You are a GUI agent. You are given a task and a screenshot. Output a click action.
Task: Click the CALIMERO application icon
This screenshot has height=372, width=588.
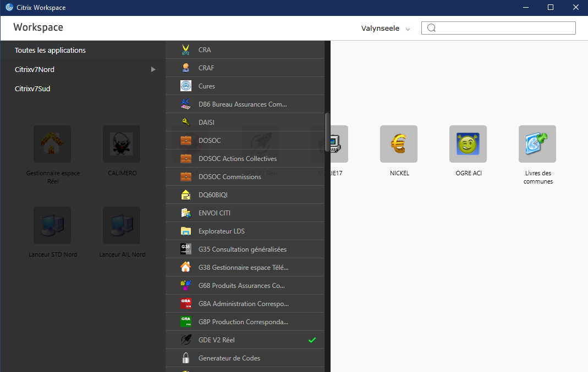point(122,144)
